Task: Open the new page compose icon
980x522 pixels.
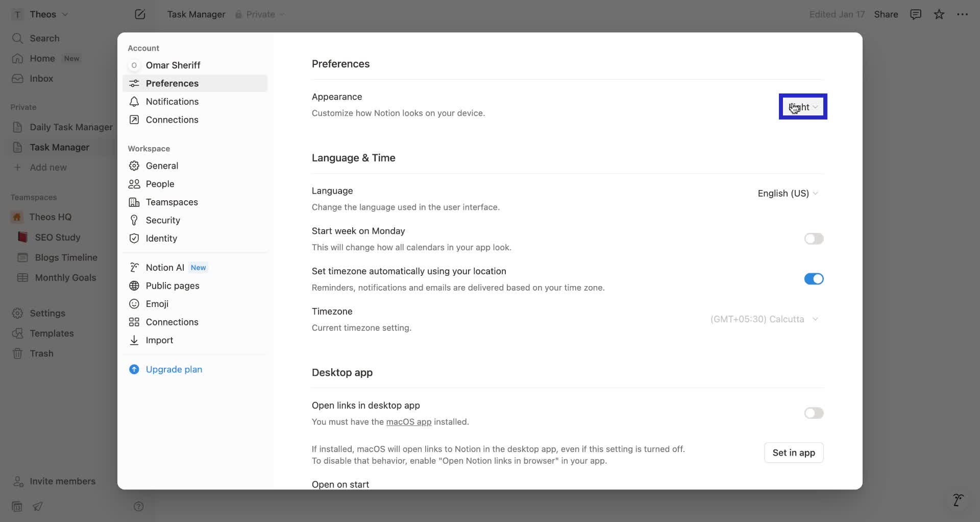Action: 140,14
